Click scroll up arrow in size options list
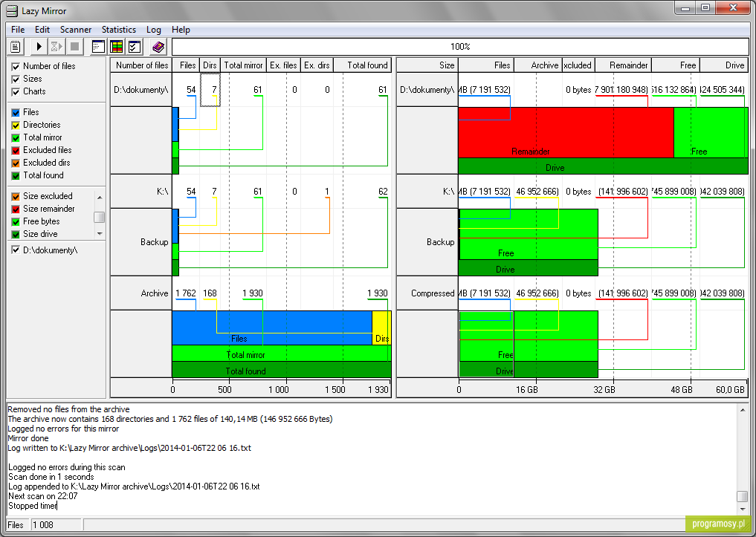The height and width of the screenshot is (537, 756). [x=100, y=197]
